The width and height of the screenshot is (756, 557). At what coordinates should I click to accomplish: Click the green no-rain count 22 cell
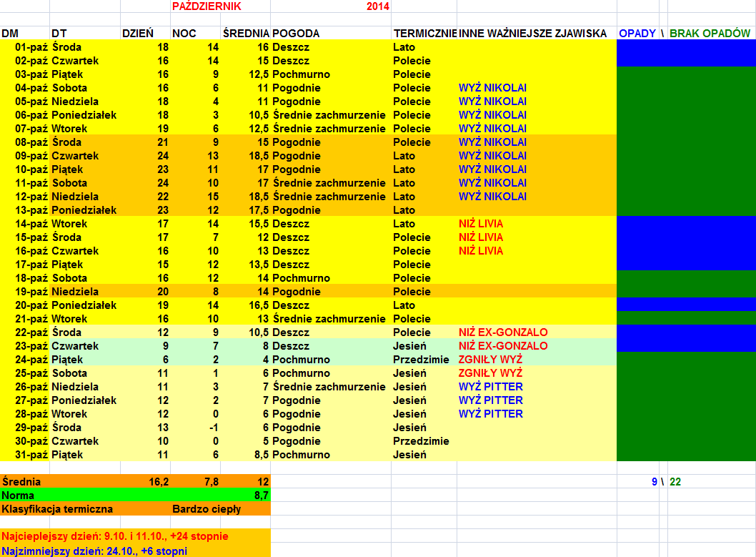pos(675,482)
